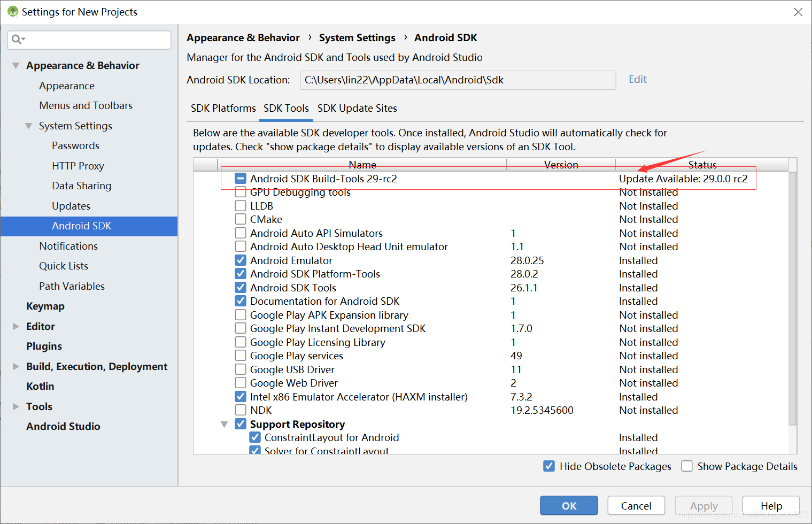Uncheck Android SDK Platform-Tools checkbox
The width and height of the screenshot is (812, 524).
click(241, 274)
